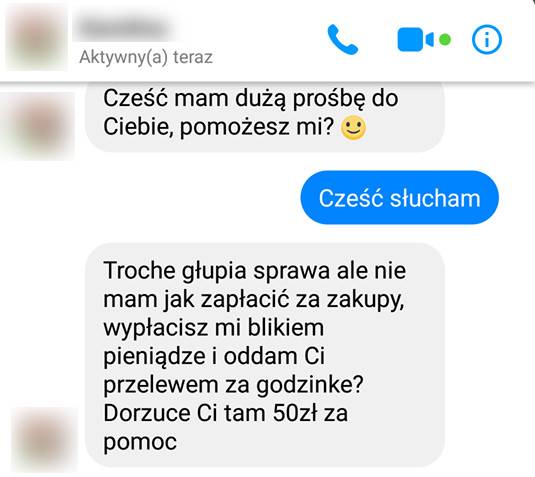
Task: Click the 'Aktywny(a) teraz' status text
Action: pyautogui.click(x=146, y=57)
